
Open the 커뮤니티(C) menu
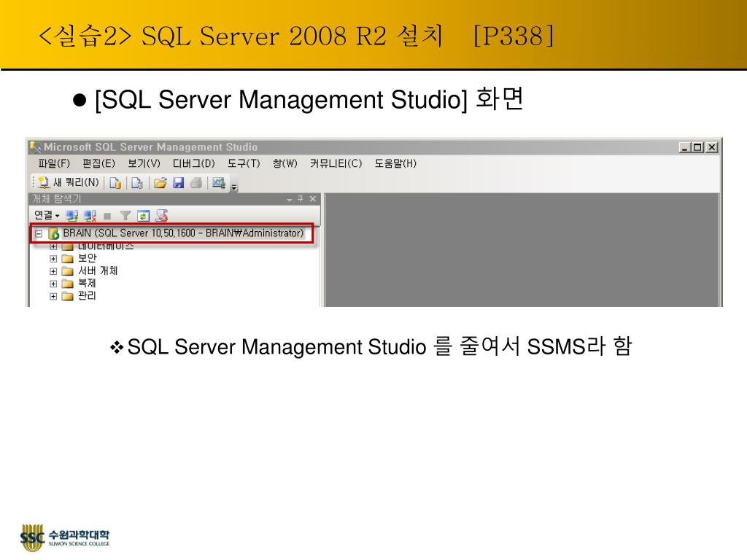click(x=336, y=164)
